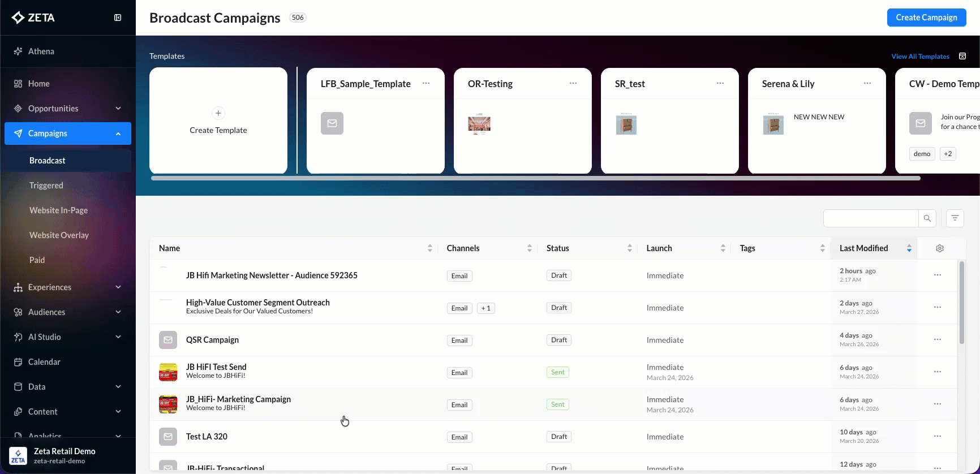Sort campaigns by Status column
Viewport: 980px width, 474px height.
pyautogui.click(x=629, y=248)
